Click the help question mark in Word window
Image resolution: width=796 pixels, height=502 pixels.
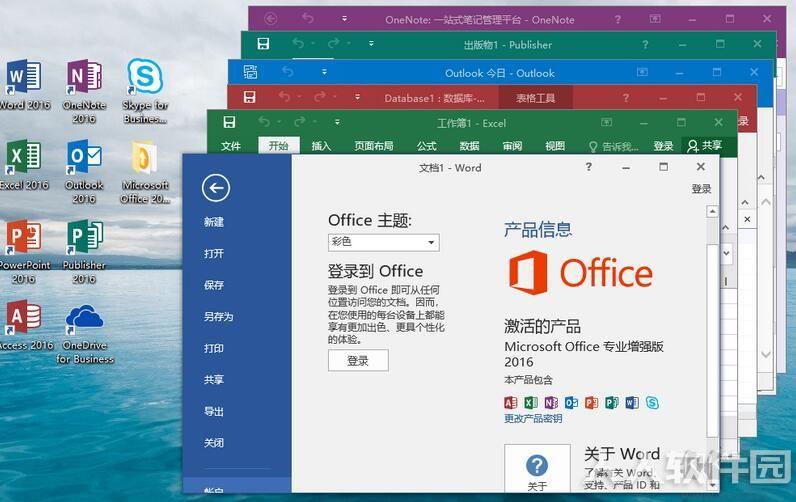pos(588,166)
